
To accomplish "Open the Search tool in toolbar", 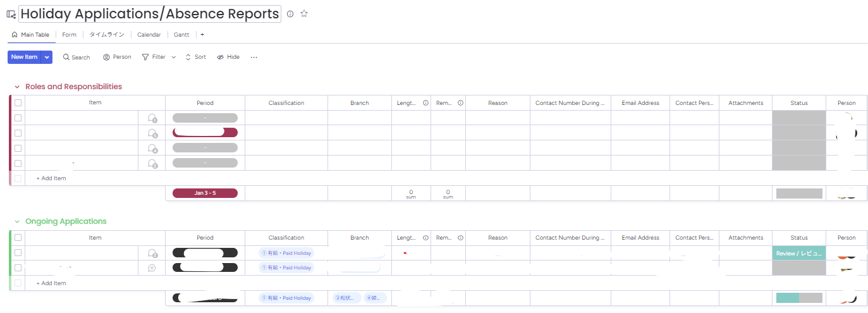I will click(x=76, y=57).
